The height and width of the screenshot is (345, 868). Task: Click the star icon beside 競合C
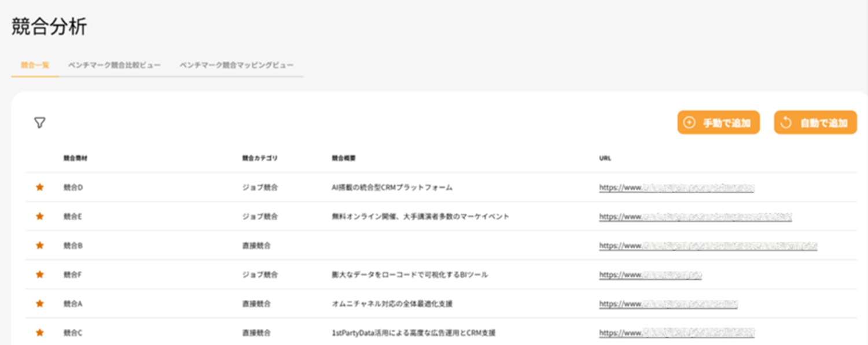click(40, 333)
